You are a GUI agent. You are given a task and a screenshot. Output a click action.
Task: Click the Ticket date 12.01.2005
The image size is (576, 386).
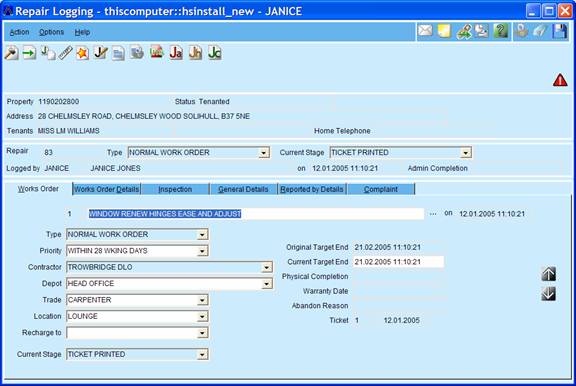402,320
